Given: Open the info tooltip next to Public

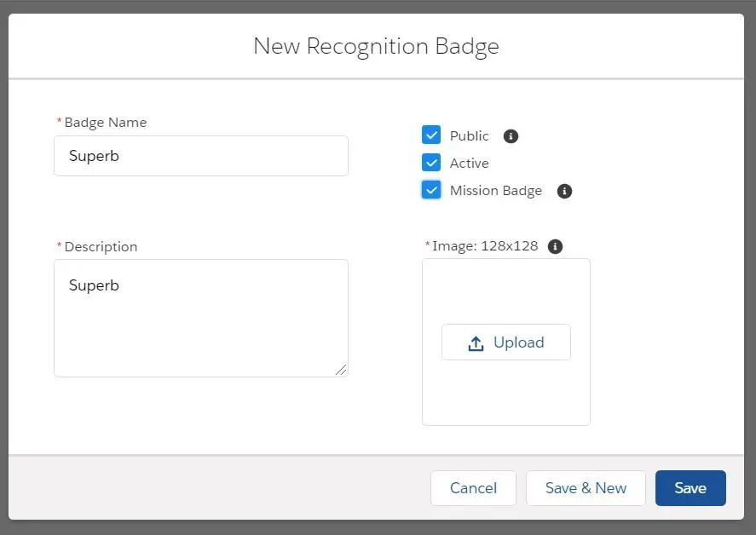Looking at the screenshot, I should click(511, 136).
